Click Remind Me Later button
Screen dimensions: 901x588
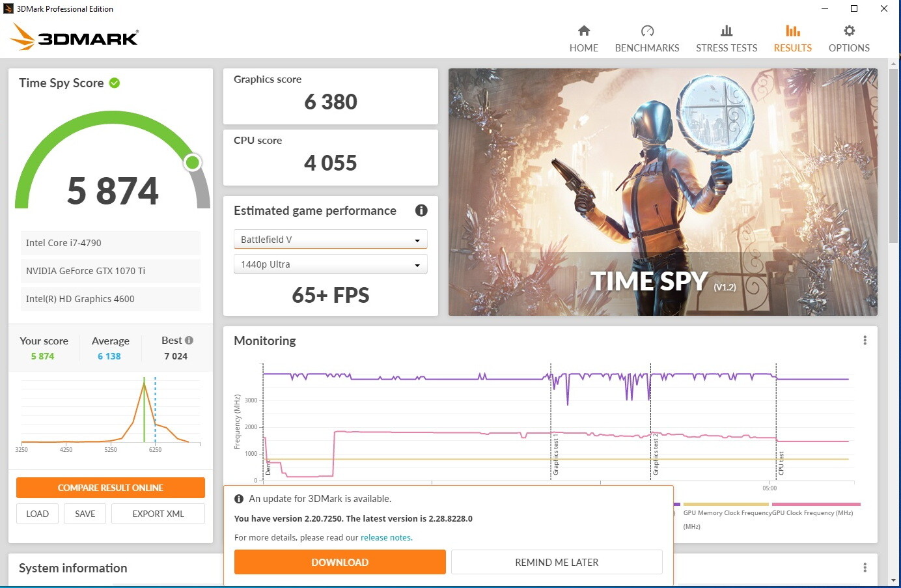pos(556,562)
